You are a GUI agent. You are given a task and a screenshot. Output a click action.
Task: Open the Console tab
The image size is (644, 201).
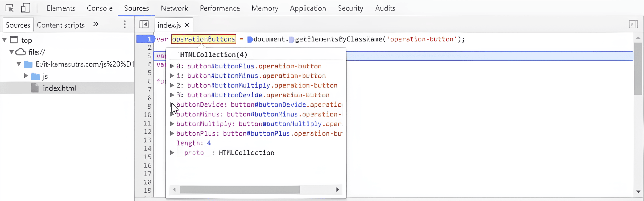[100, 8]
